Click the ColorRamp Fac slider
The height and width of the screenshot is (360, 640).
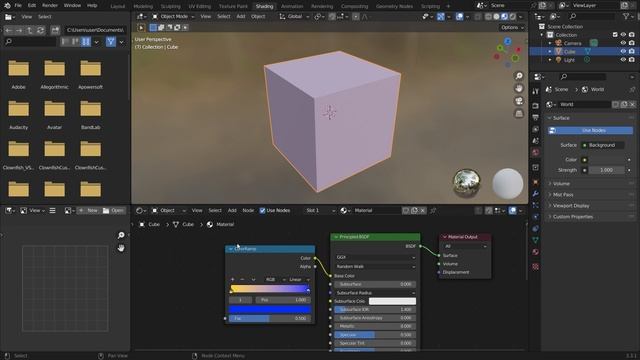[270, 318]
